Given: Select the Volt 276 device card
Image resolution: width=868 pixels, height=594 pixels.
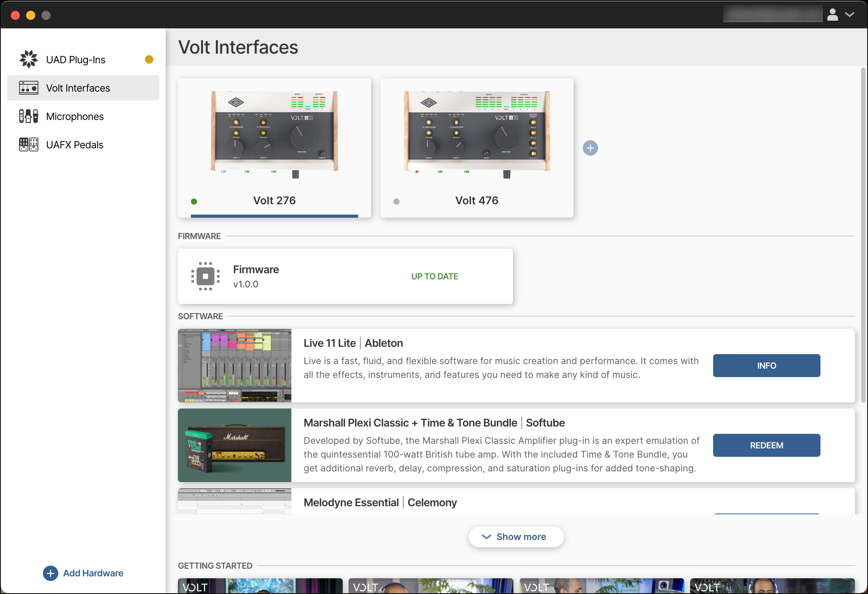Looking at the screenshot, I should tap(274, 148).
